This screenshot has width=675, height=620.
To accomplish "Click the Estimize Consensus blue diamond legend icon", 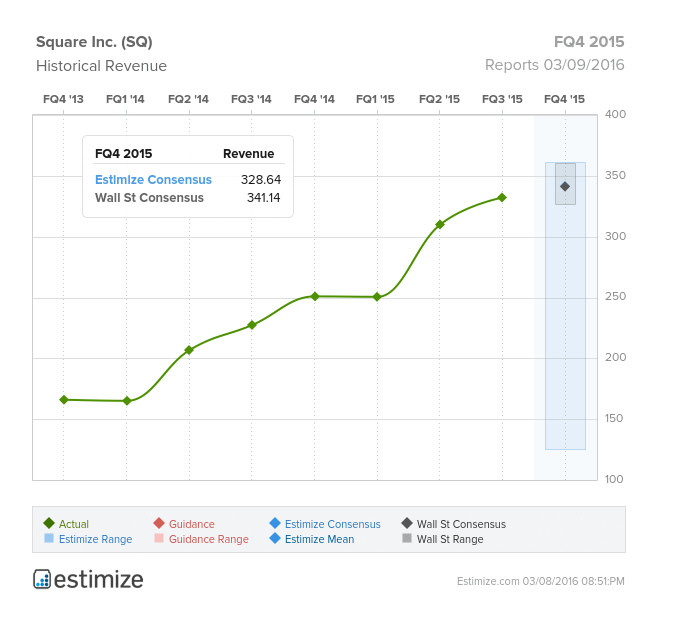I will pos(275,523).
